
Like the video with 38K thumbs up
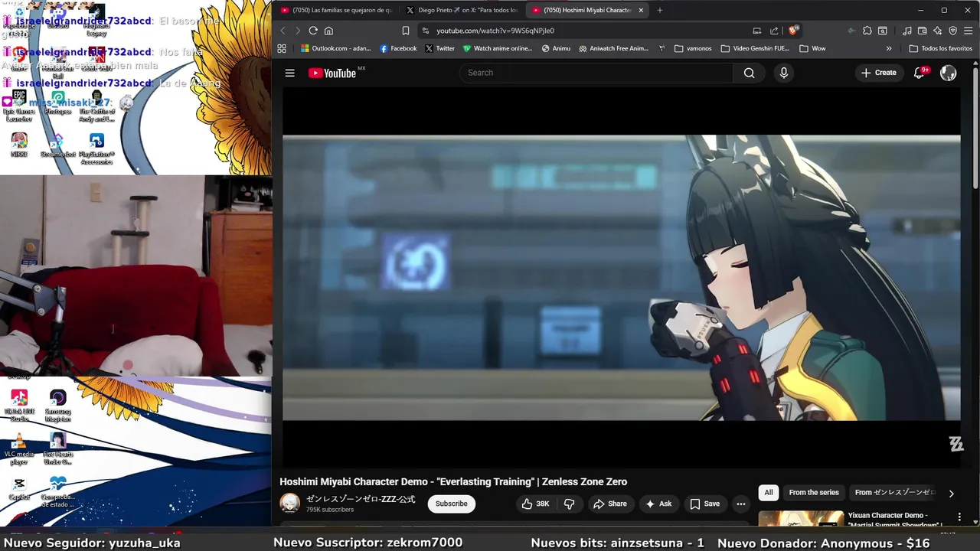tap(535, 504)
